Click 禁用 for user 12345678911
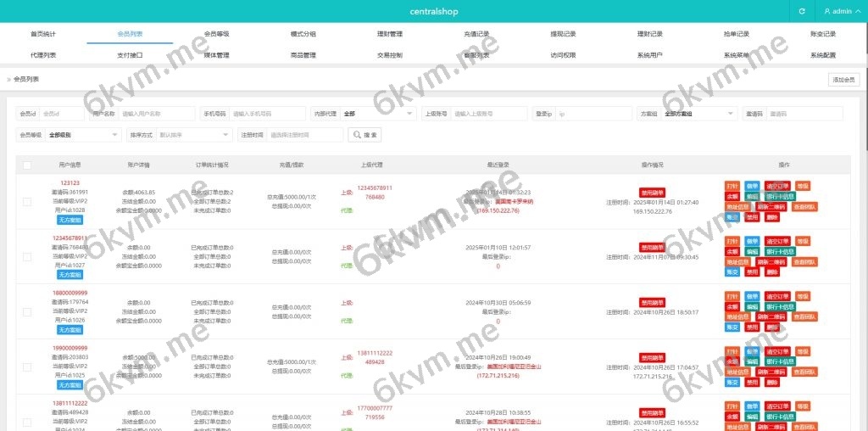This screenshot has height=431, width=868. click(x=752, y=272)
